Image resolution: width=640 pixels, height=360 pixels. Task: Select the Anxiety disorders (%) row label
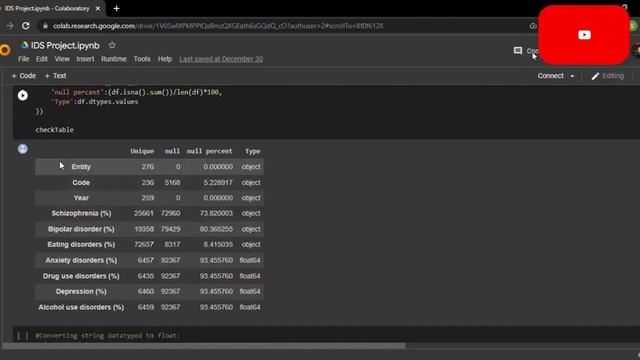pyautogui.click(x=81, y=260)
